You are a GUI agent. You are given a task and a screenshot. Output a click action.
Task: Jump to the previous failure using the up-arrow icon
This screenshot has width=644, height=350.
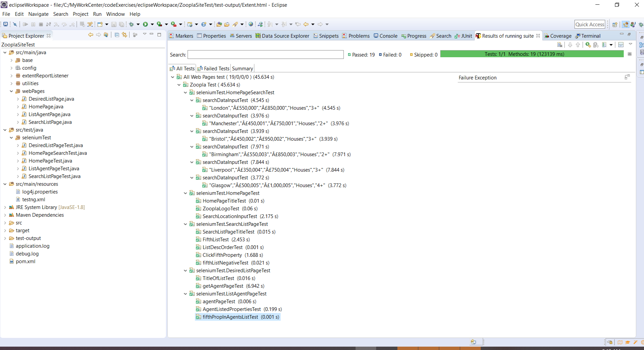click(x=578, y=44)
